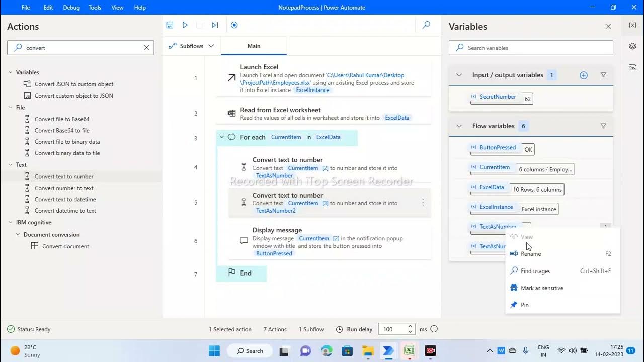Select Convert number to text action
The height and width of the screenshot is (362, 644).
pyautogui.click(x=64, y=188)
